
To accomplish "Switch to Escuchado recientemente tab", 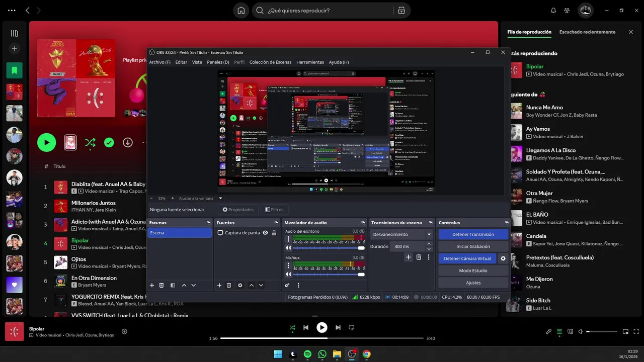I will (x=587, y=32).
